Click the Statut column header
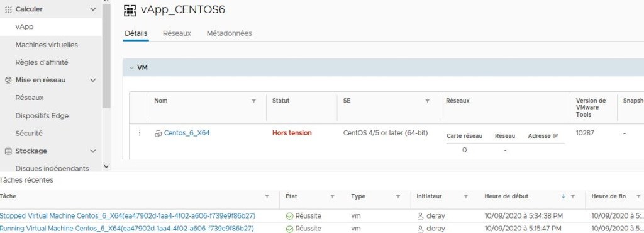Image resolution: width=644 pixels, height=233 pixels. coord(281,101)
